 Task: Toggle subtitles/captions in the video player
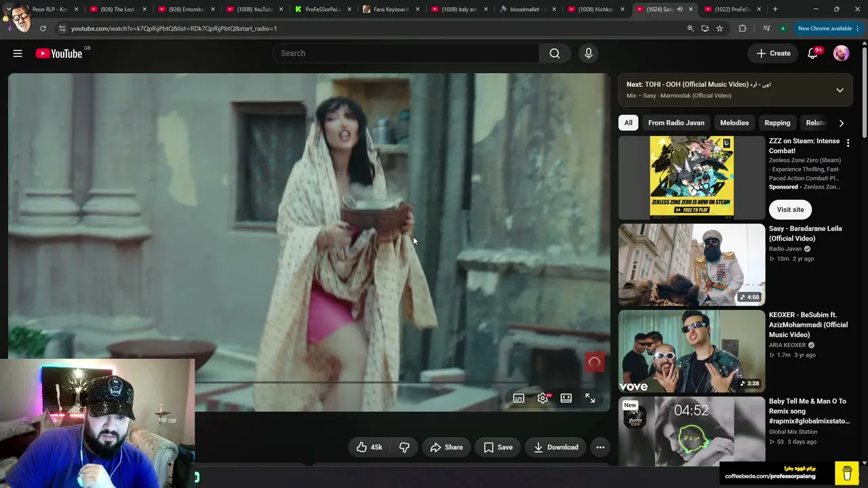pyautogui.click(x=519, y=399)
